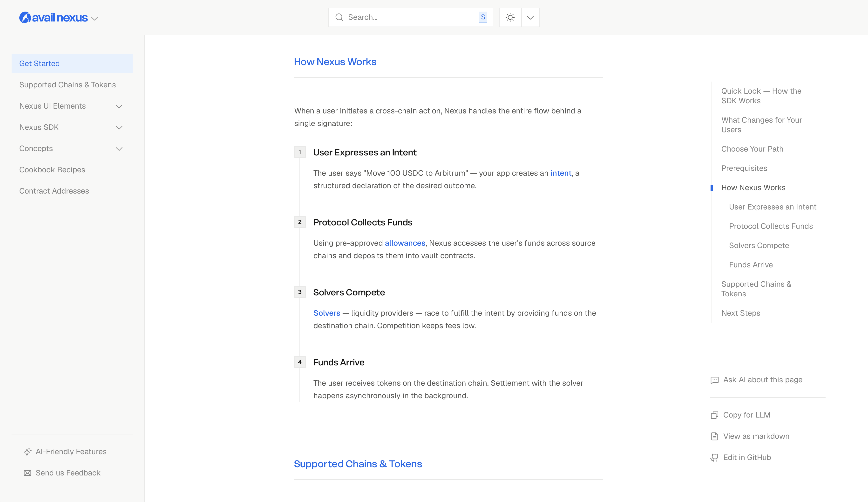Open the theme options dropdown arrow
Screen dimensions: 868x502
click(x=530, y=17)
